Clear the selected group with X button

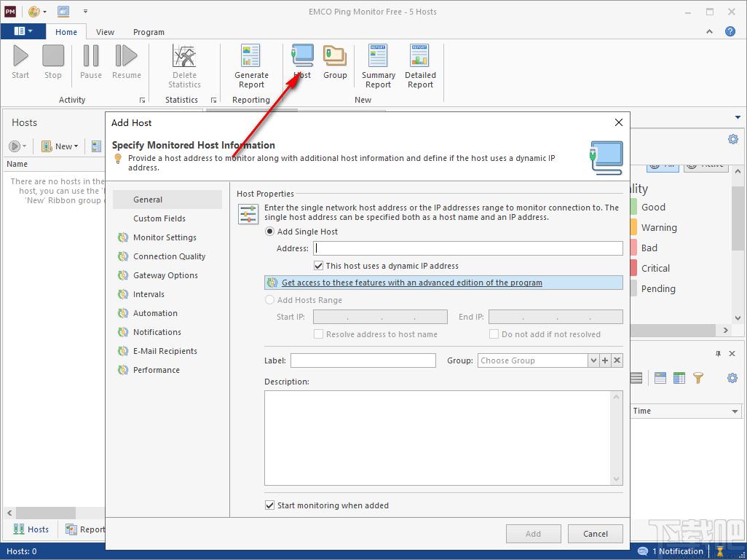coord(617,360)
